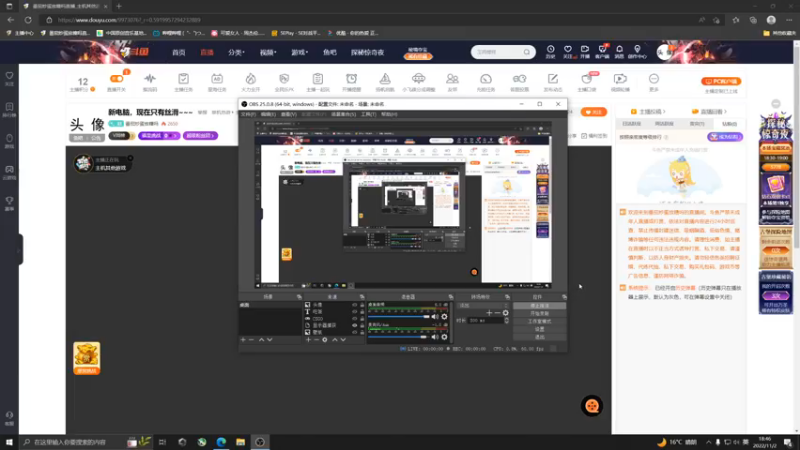Toggle the 直播开关 live switch
Image resolution: width=800 pixels, height=450 pixels.
[116, 79]
